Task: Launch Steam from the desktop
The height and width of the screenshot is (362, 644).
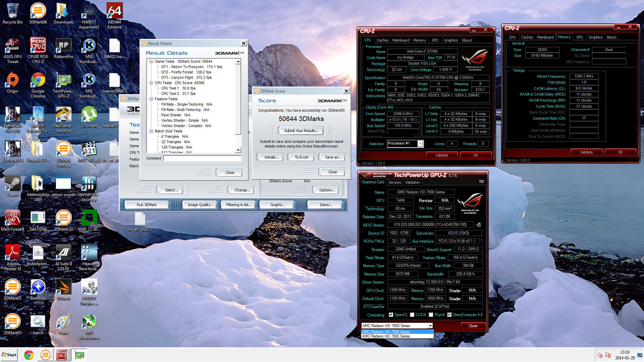Action: pyautogui.click(x=12, y=186)
